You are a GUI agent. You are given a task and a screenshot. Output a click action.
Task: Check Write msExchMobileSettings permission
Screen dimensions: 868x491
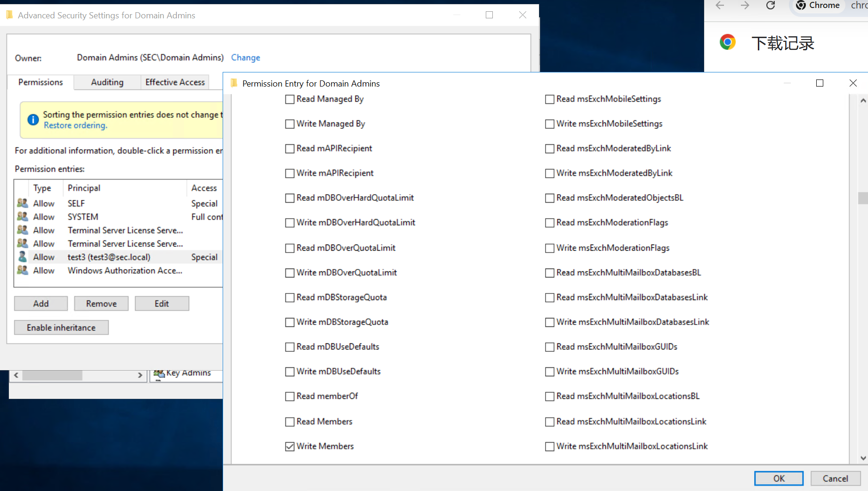pyautogui.click(x=549, y=124)
